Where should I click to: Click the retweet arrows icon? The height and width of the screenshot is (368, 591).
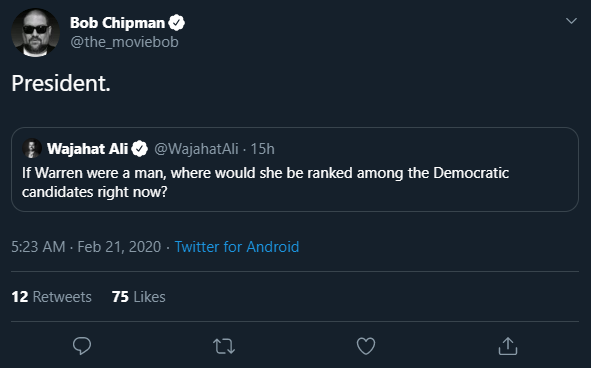224,346
